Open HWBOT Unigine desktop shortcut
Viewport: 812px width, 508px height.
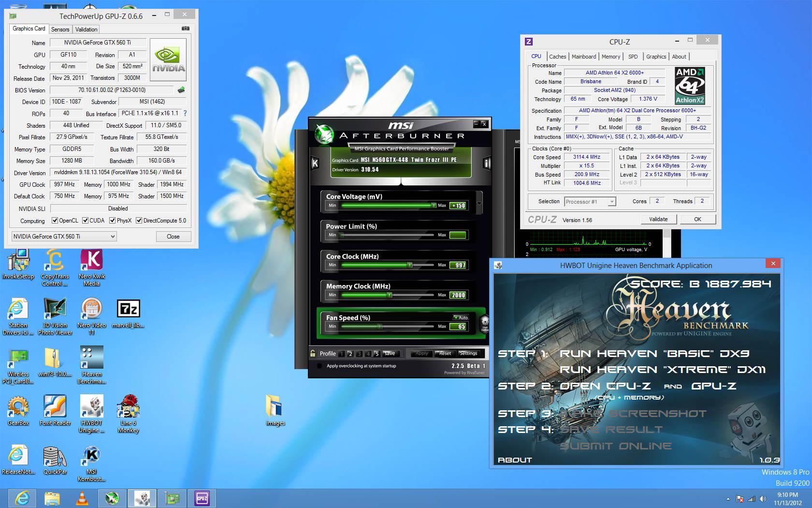[91, 414]
